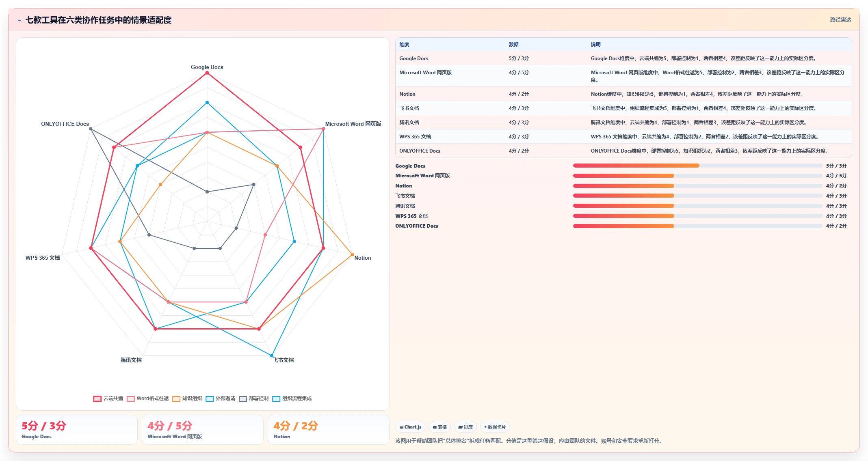Hide the 知识组织 series via legend
This screenshot has width=868, height=461.
[187, 399]
